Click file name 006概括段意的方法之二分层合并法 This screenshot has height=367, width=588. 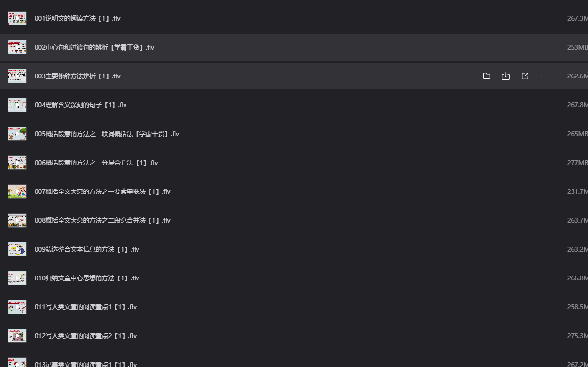pyautogui.click(x=96, y=163)
